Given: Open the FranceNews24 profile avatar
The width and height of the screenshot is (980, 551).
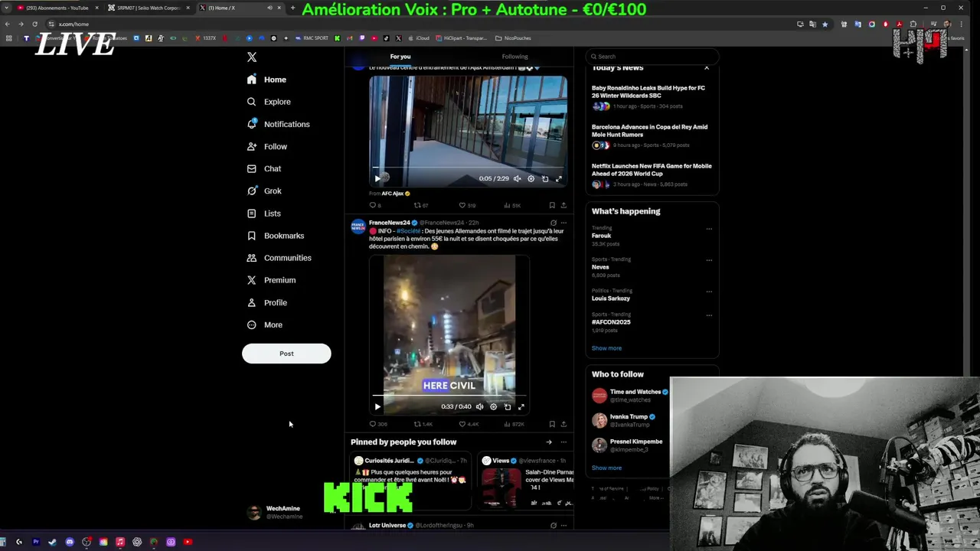Looking at the screenshot, I should click(x=358, y=226).
